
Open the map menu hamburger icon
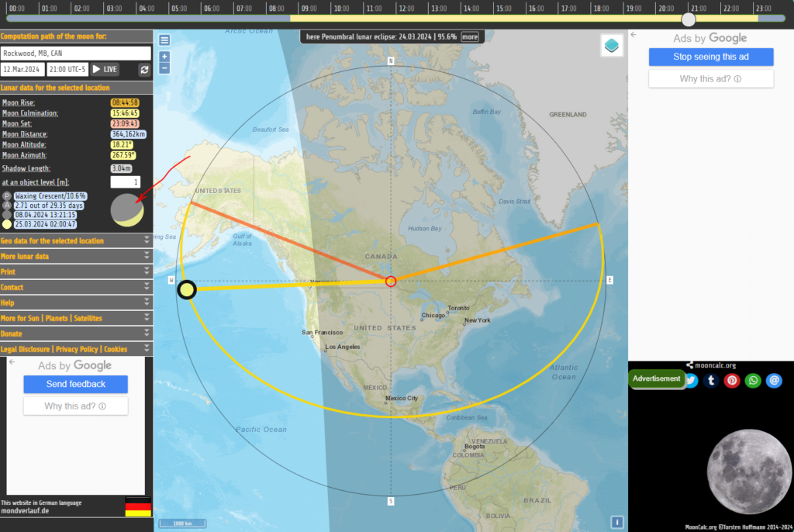(x=164, y=40)
